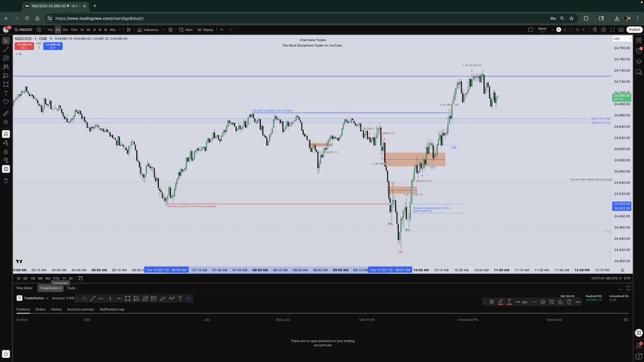Open more options ellipsis in drawing toolbar

(578, 302)
